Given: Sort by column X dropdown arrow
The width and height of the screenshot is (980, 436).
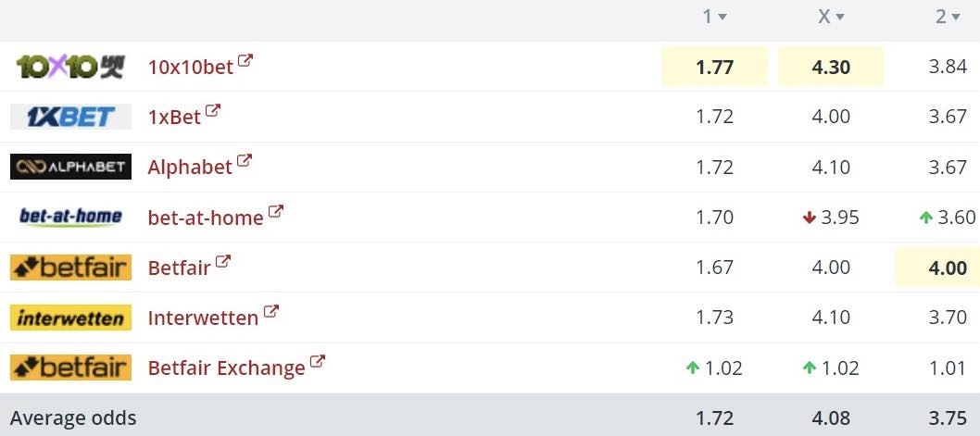Looking at the screenshot, I should point(840,18).
